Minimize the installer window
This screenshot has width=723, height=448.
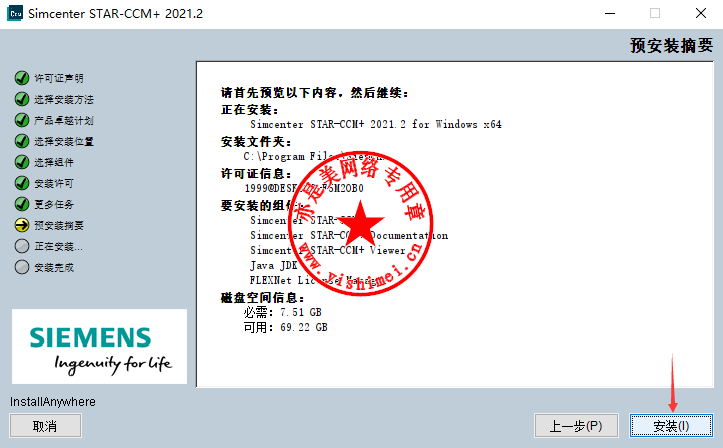click(x=610, y=13)
